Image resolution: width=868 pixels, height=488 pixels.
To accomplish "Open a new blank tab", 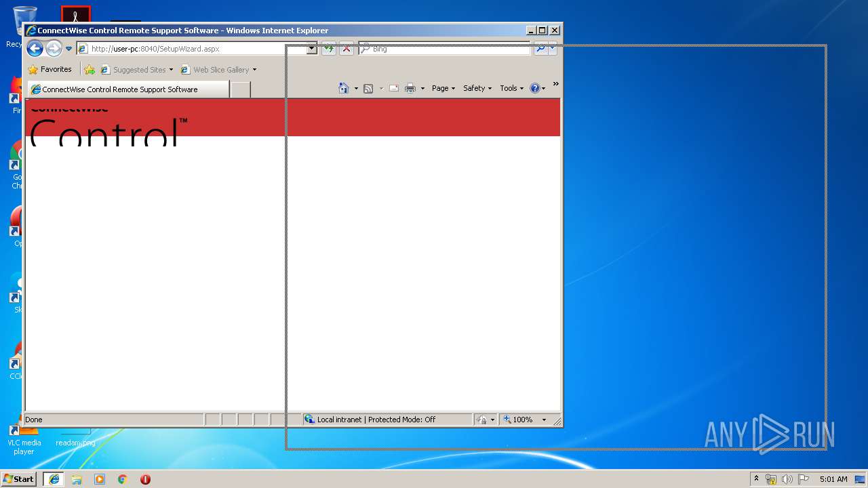I will 241,89.
